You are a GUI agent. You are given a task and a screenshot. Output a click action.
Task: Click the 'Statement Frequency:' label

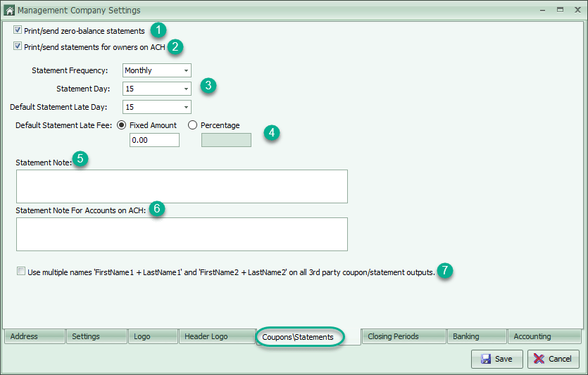click(x=70, y=70)
